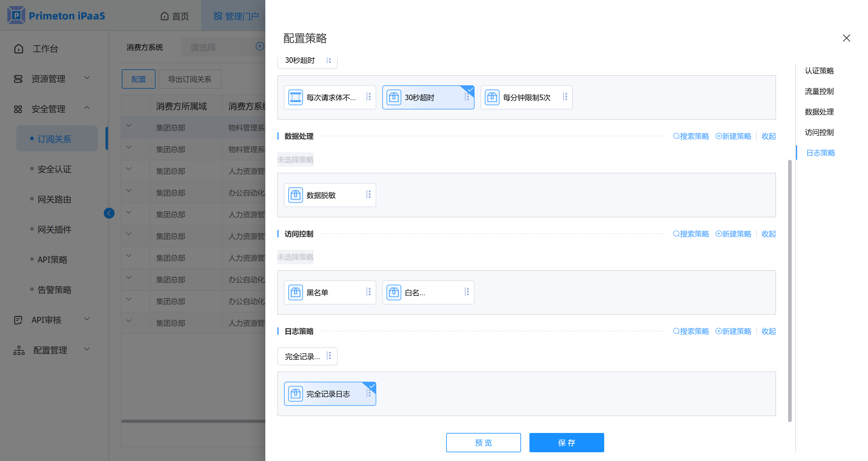Open the 网关路由 sidebar menu item
Screen dimensions: 868x461
54,200
